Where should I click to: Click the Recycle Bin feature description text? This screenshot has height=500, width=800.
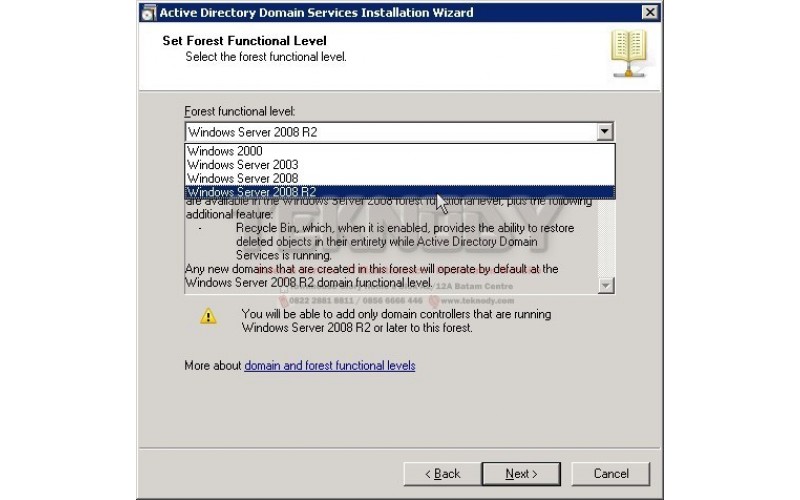[405, 241]
